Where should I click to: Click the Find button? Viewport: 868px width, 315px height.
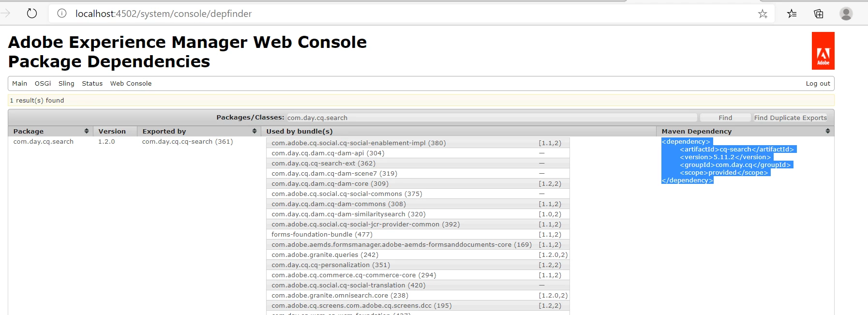pos(725,118)
